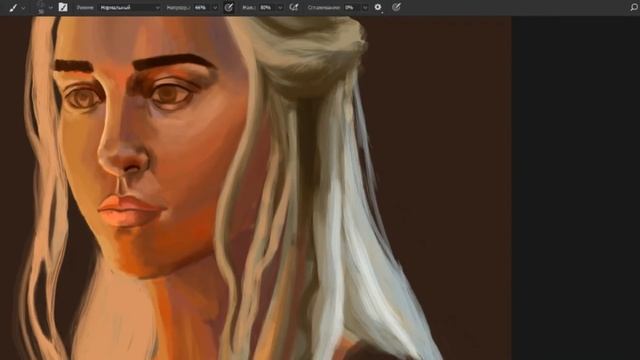Toggle pressure for size icon

(396, 7)
